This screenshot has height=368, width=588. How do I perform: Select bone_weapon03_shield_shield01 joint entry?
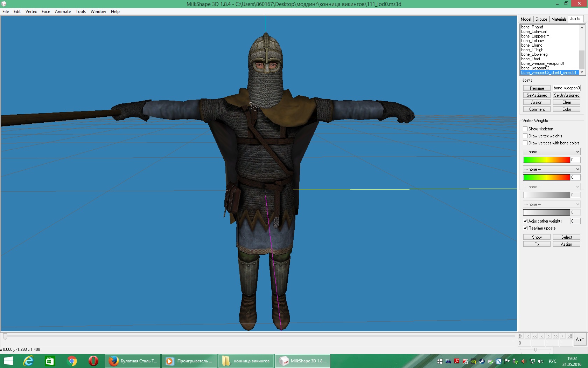549,73
